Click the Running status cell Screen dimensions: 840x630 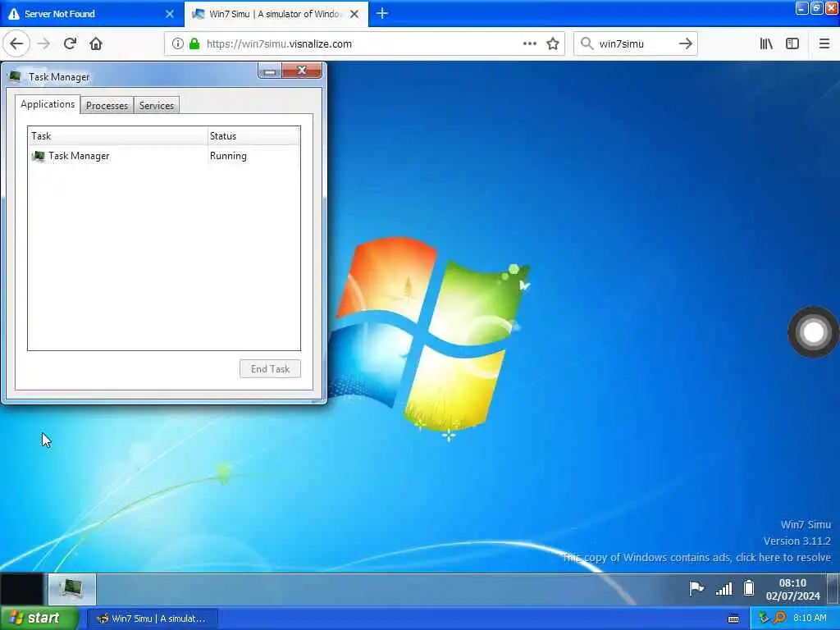(228, 156)
